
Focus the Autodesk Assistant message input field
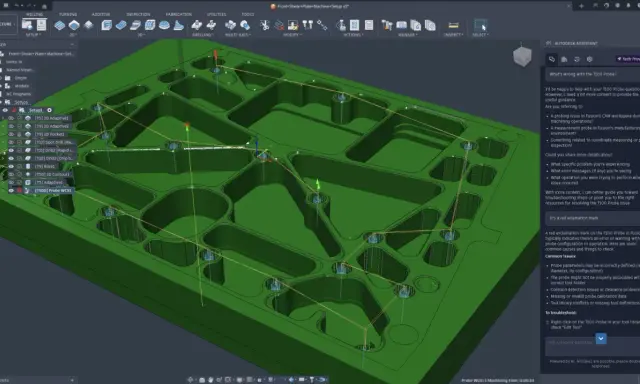point(593,346)
